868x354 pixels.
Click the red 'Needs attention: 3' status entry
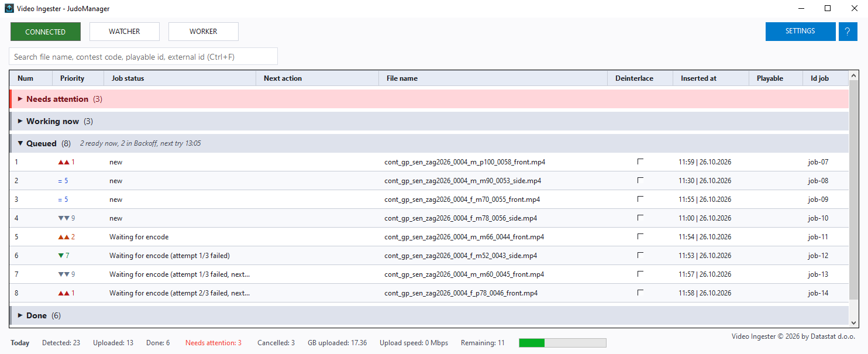pyautogui.click(x=213, y=343)
